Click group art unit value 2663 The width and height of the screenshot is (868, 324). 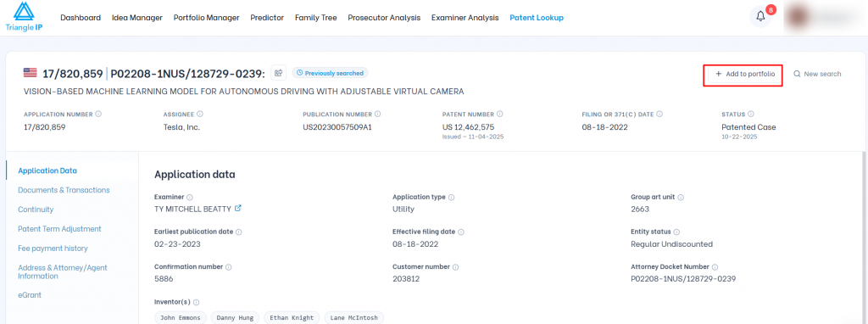[640, 209]
